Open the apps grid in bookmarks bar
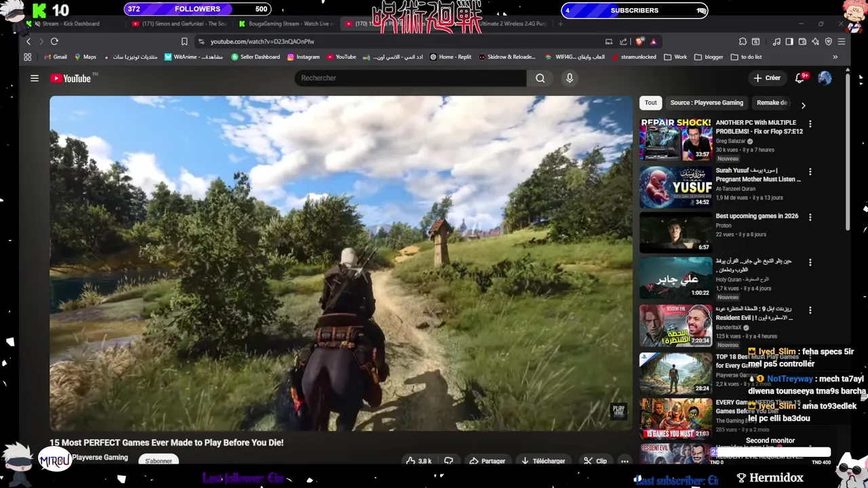This screenshot has height=488, width=868. pos(28,57)
